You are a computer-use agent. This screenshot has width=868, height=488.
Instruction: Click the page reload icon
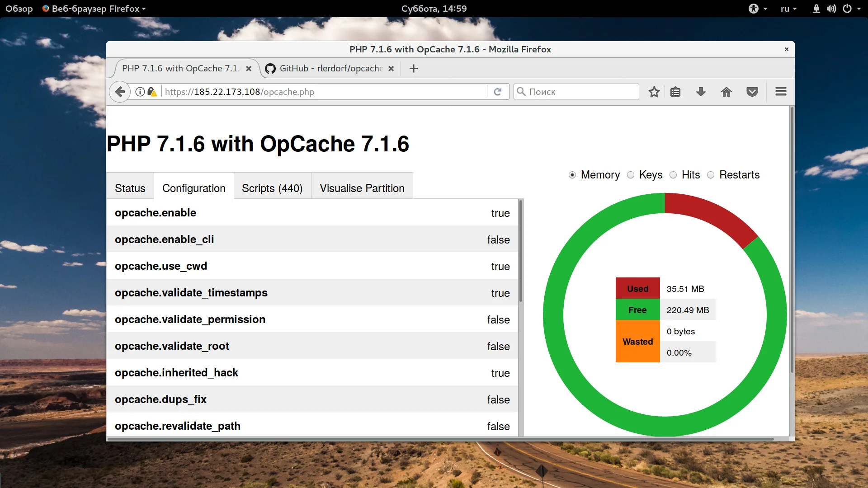(498, 92)
